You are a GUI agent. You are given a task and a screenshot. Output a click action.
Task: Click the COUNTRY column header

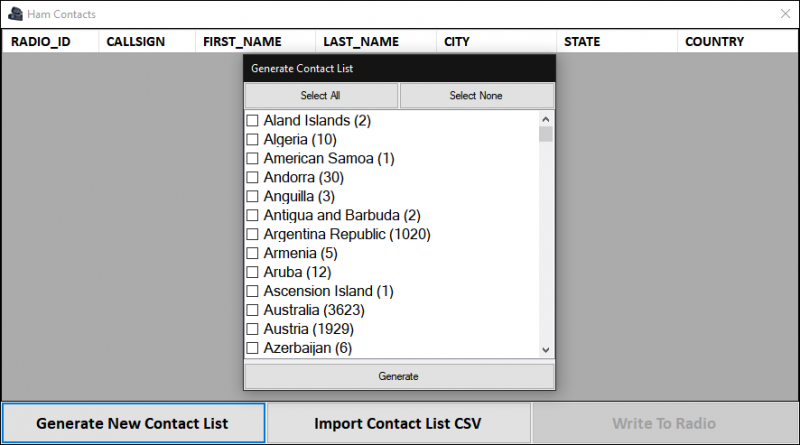[714, 42]
